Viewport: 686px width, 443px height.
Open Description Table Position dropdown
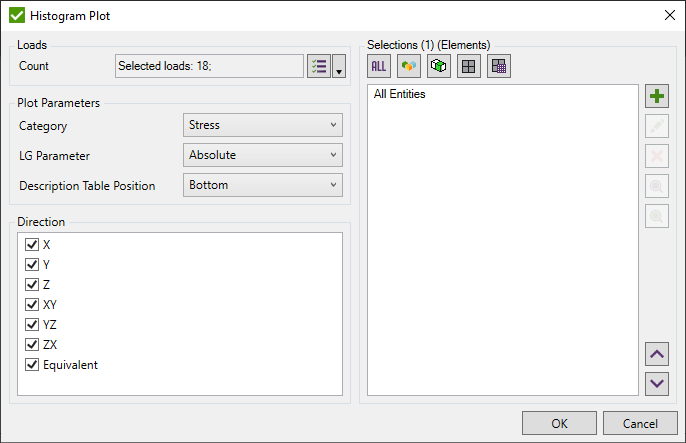(263, 185)
